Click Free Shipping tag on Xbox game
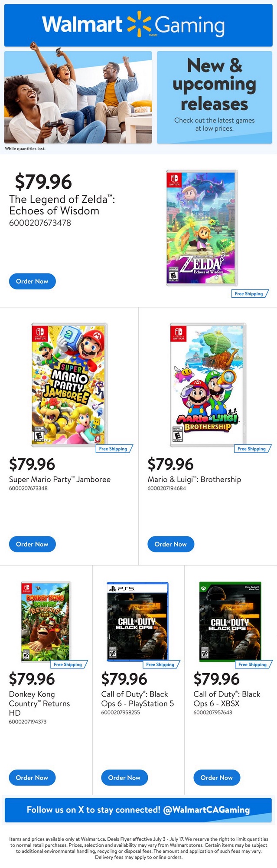Screen dimensions: 277x868 click(x=253, y=664)
